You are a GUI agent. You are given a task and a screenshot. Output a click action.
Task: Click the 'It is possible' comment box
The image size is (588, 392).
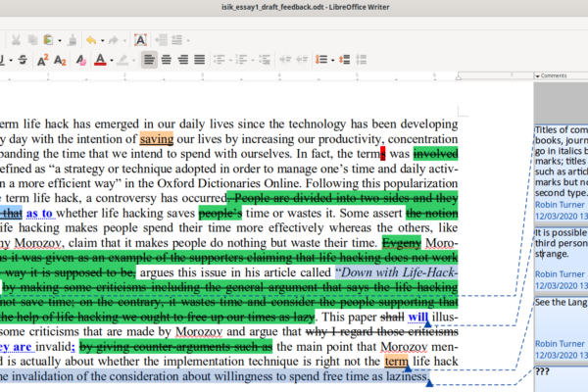click(x=561, y=259)
